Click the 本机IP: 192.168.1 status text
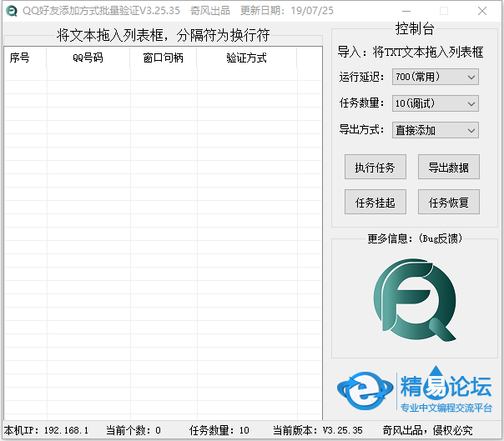 coord(46,430)
